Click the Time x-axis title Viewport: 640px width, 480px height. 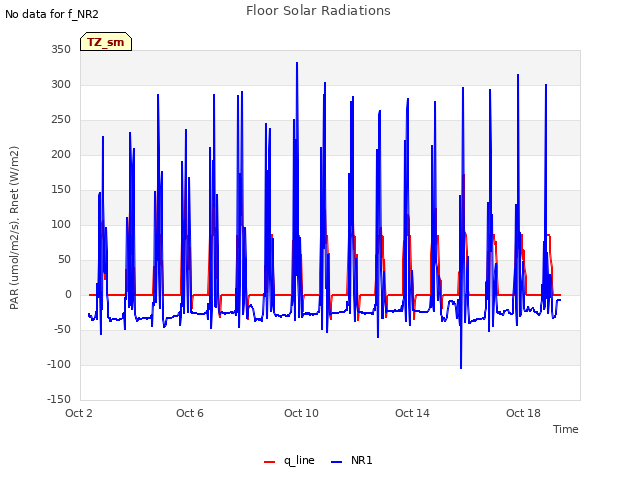[566, 429]
